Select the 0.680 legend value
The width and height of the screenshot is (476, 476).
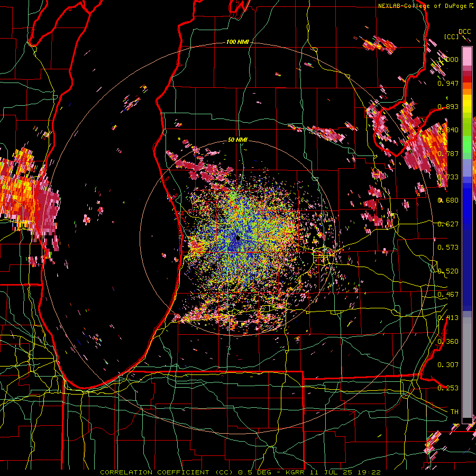coord(448,200)
